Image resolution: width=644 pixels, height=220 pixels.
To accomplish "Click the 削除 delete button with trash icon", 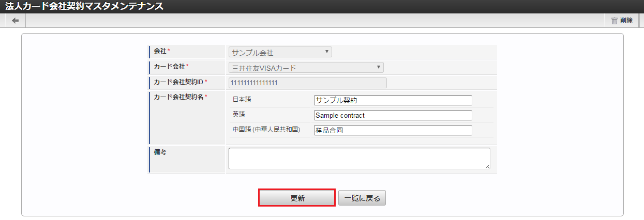I will click(622, 21).
